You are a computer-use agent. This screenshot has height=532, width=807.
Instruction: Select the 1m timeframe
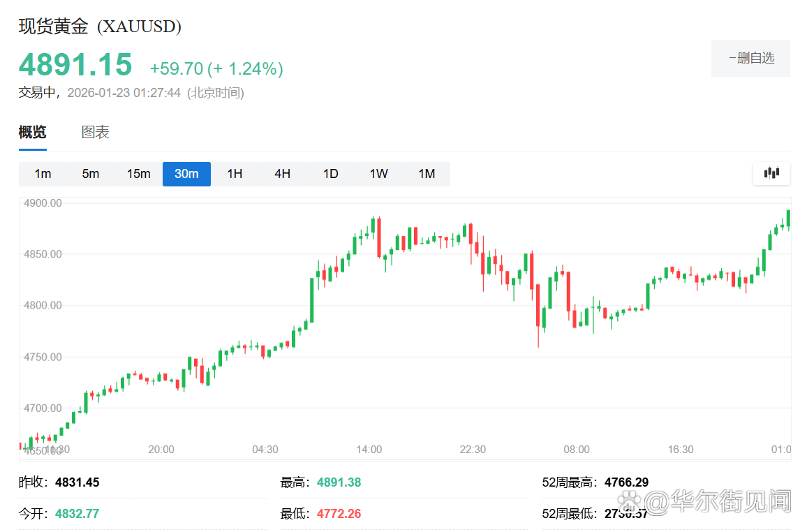[x=43, y=174]
